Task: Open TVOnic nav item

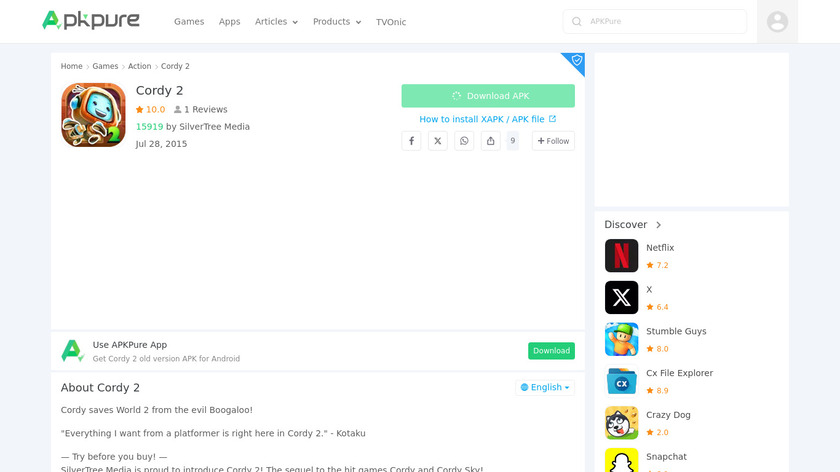Action: (x=391, y=22)
